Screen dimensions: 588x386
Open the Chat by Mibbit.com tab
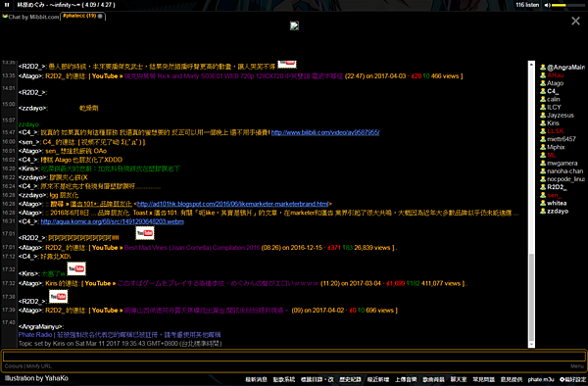[x=30, y=17]
